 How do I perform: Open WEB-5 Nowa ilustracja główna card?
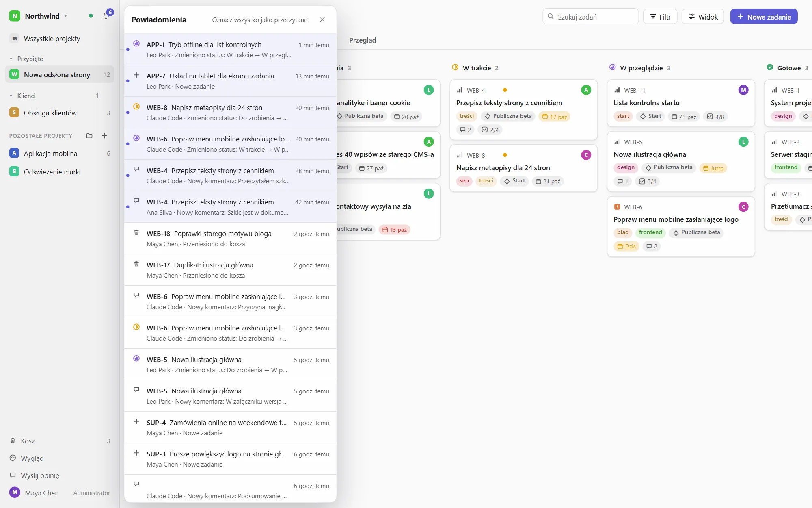pos(681,161)
